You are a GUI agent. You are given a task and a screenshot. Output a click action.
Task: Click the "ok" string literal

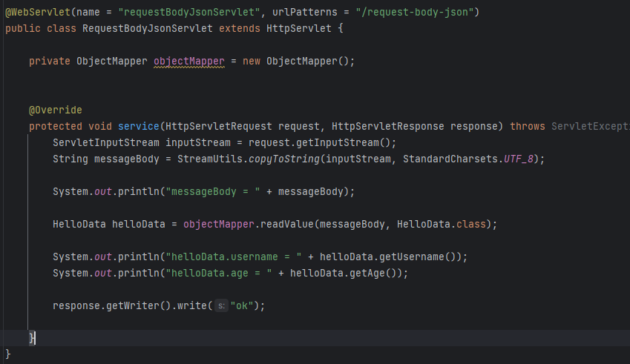click(242, 306)
